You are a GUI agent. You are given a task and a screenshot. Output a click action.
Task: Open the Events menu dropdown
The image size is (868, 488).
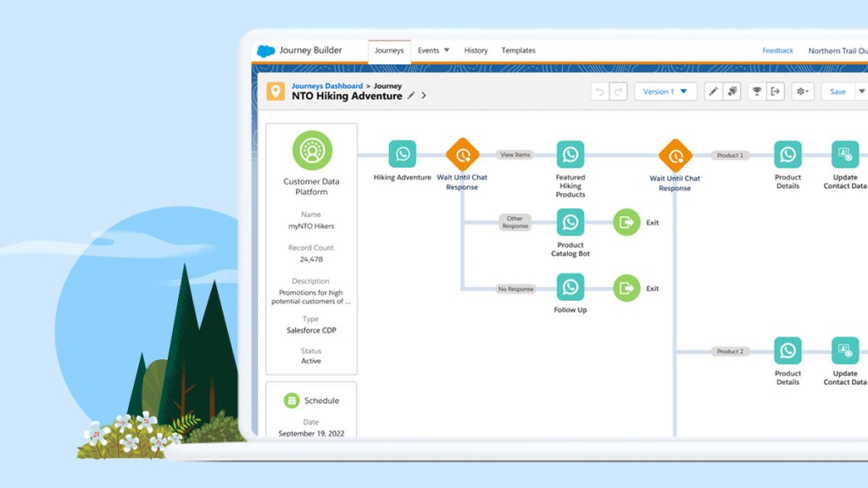coord(433,51)
